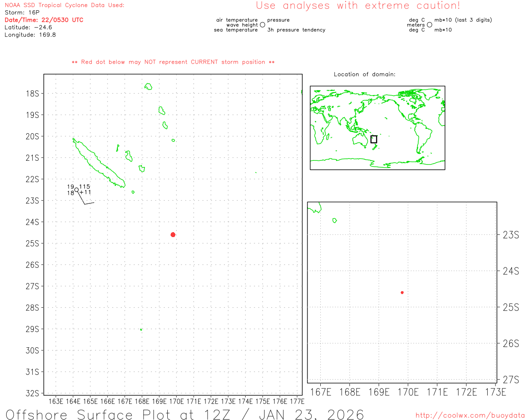Select the '3h pressure tendency' legend label
Screen dimensions: 525x420
(297, 30)
